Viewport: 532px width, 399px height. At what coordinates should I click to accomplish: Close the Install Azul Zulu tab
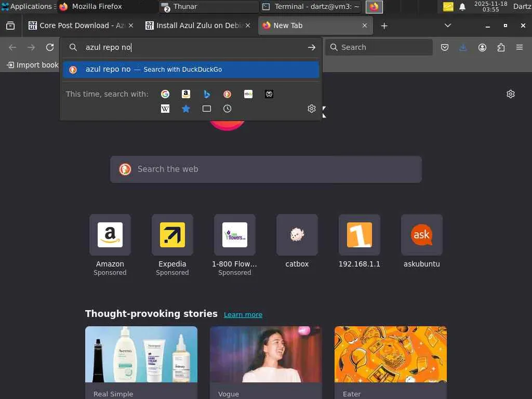point(248,26)
